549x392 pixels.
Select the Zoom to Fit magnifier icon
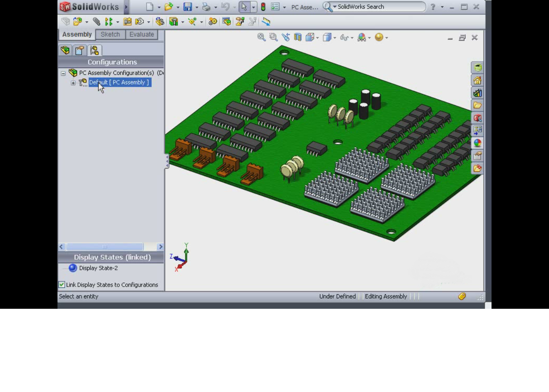[262, 37]
